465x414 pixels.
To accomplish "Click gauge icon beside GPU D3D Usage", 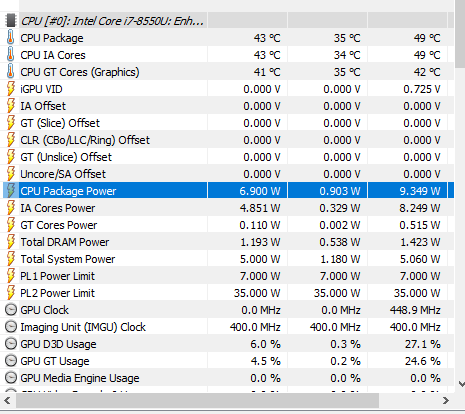I will 11,344.
